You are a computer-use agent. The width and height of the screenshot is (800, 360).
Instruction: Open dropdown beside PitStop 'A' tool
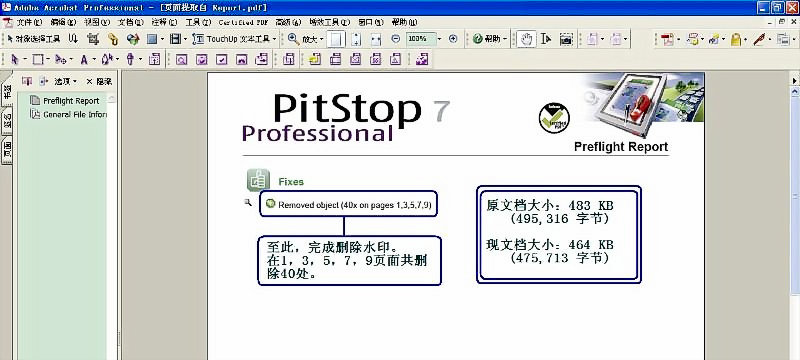[94, 60]
